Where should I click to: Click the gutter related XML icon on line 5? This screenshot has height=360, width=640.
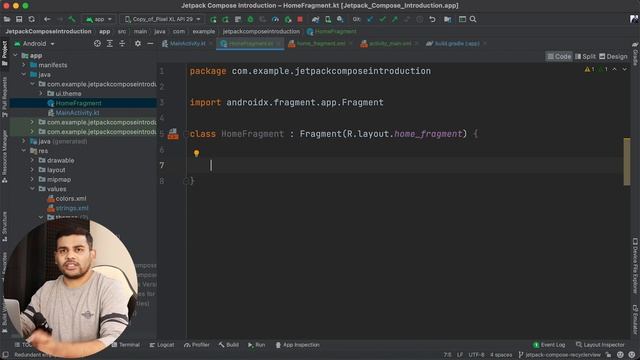[173, 134]
